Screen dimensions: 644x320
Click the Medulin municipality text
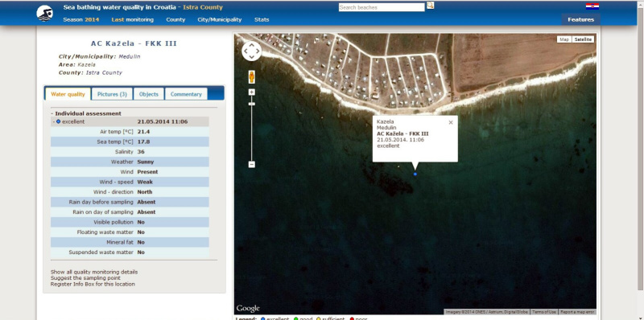pyautogui.click(x=130, y=56)
